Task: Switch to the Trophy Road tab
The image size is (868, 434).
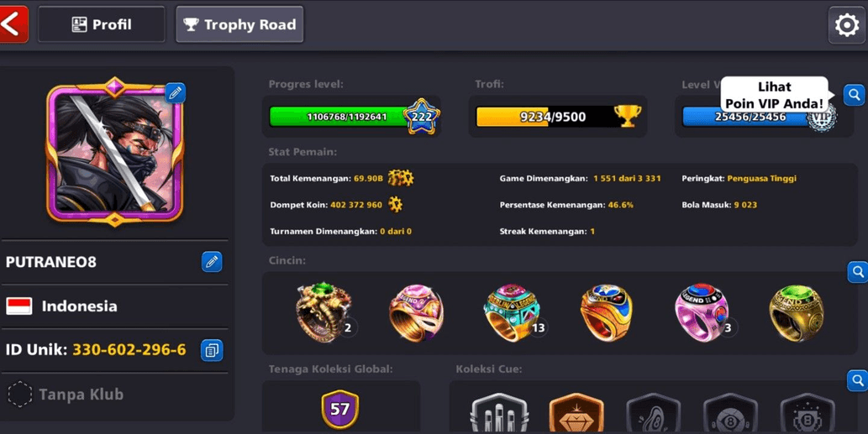Action: coord(239,24)
